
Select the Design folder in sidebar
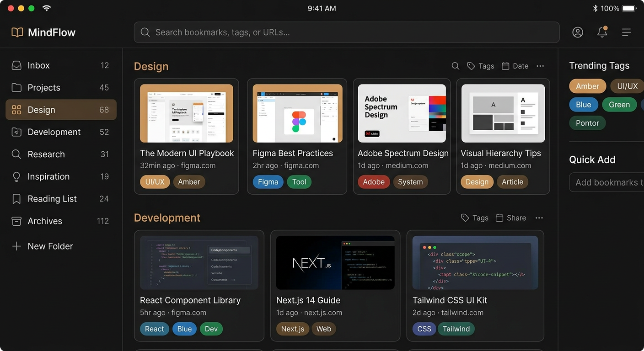pyautogui.click(x=61, y=110)
